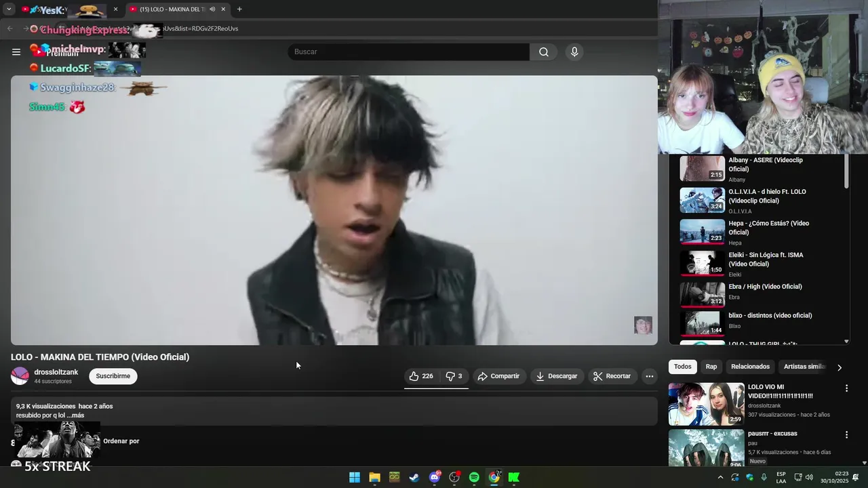The width and height of the screenshot is (868, 488).
Task: Open Discord from the taskbar
Action: (435, 477)
